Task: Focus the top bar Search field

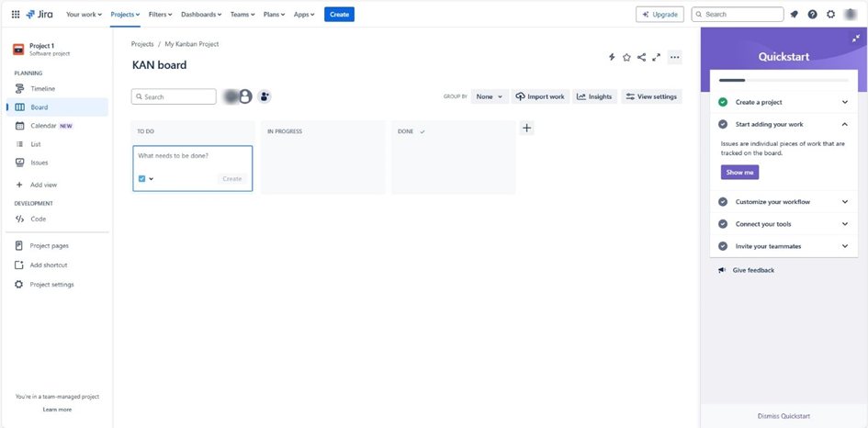Action: pos(738,15)
